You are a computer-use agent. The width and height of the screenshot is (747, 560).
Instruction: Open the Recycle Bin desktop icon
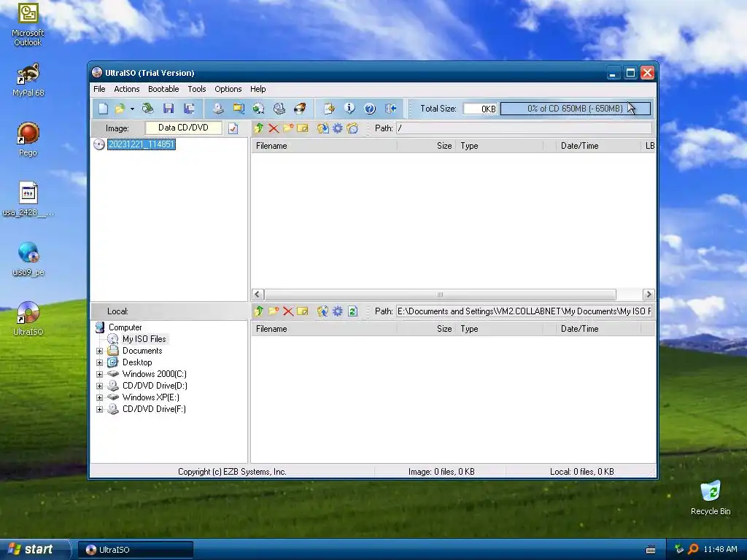pos(711,498)
